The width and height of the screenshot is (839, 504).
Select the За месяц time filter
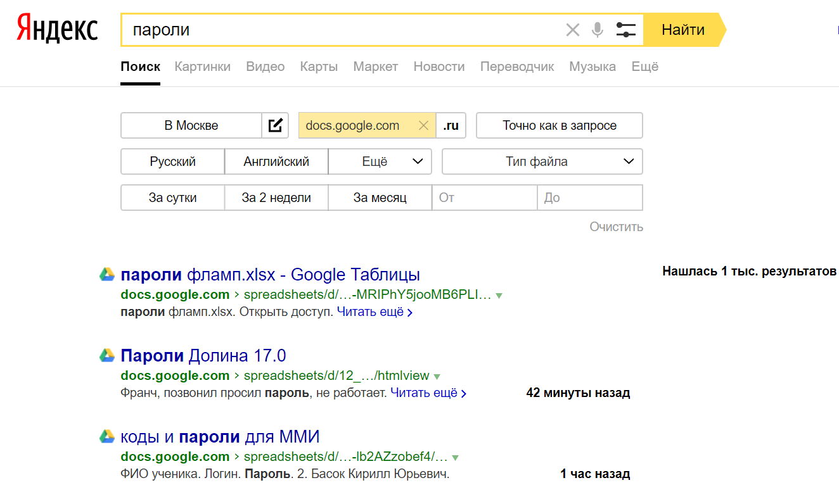(x=380, y=198)
